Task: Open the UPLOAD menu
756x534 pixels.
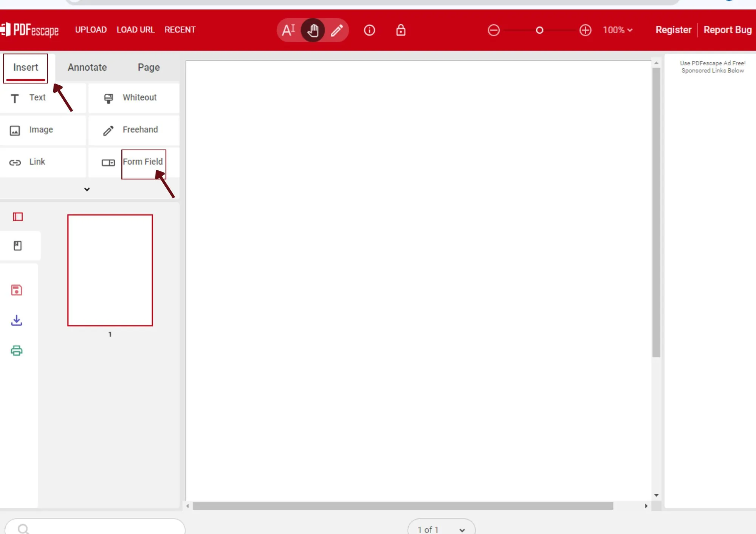Action: point(91,30)
